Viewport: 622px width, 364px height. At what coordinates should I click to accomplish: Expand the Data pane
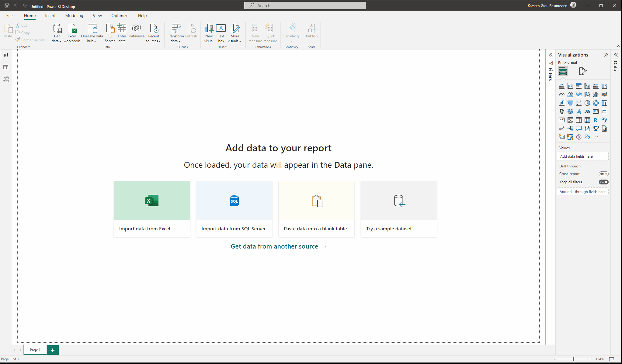pyautogui.click(x=616, y=55)
